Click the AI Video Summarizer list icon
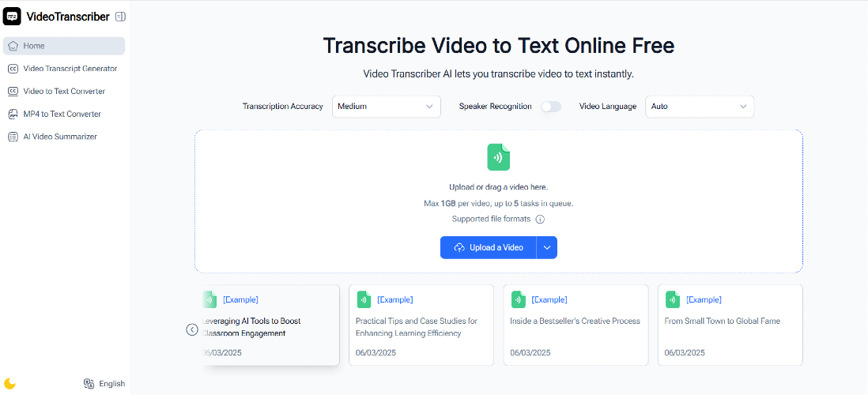 (x=13, y=137)
